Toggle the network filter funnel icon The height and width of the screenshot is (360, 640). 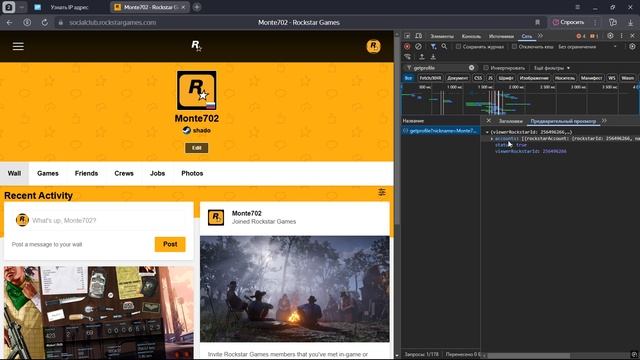click(x=433, y=47)
